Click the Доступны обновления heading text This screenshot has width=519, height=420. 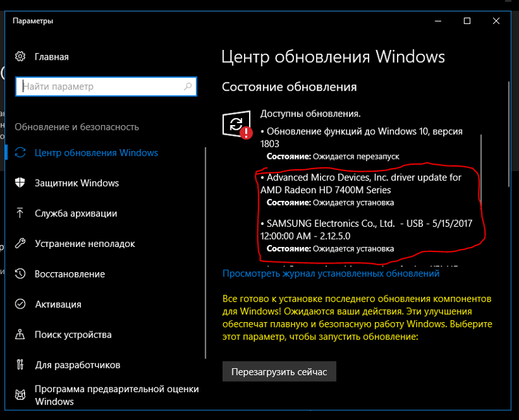[x=311, y=114]
